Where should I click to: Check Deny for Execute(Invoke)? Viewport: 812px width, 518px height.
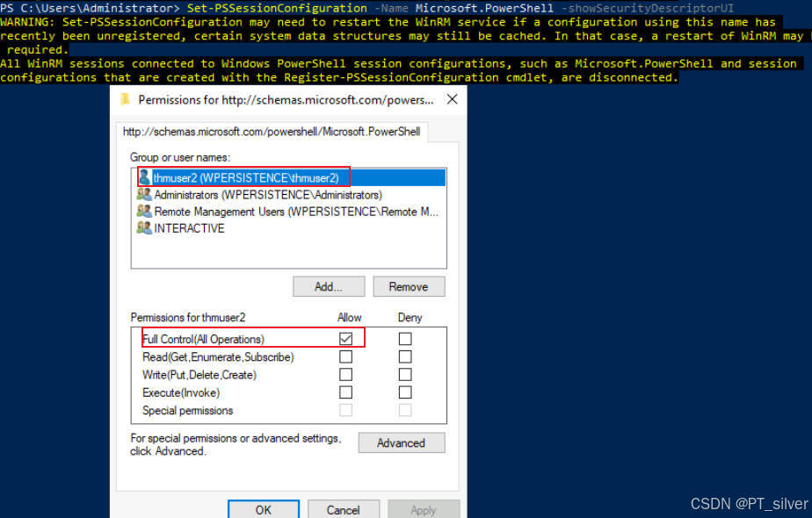coord(405,392)
